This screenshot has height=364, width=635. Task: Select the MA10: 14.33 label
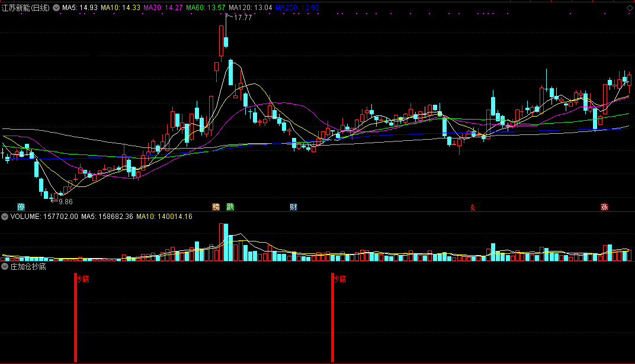point(120,8)
